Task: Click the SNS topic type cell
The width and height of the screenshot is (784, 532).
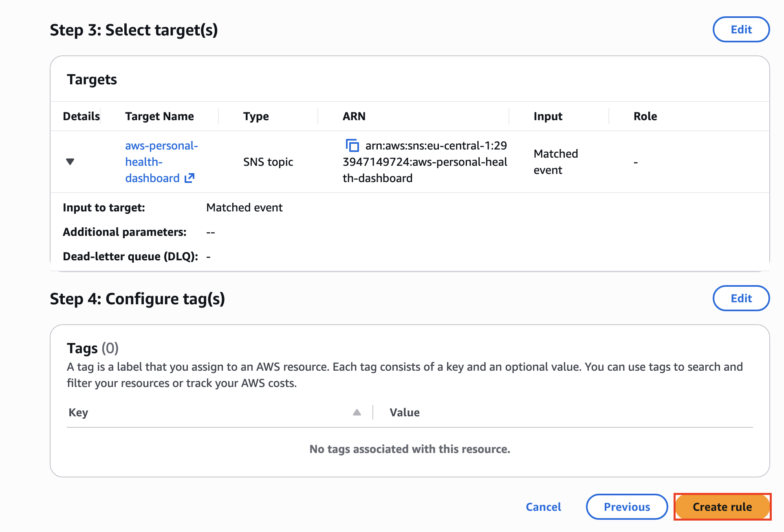Action: coord(268,162)
